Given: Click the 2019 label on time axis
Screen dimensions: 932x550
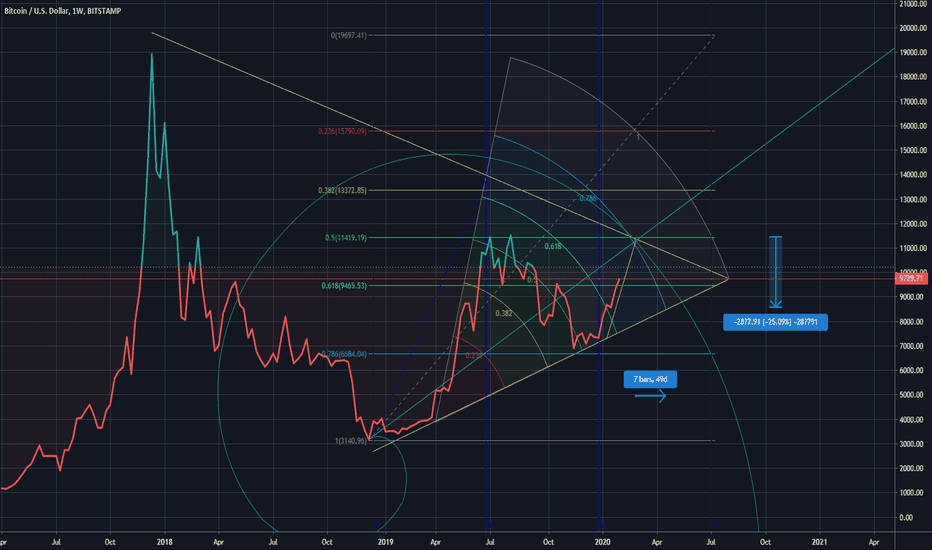Looking at the screenshot, I should (x=385, y=542).
